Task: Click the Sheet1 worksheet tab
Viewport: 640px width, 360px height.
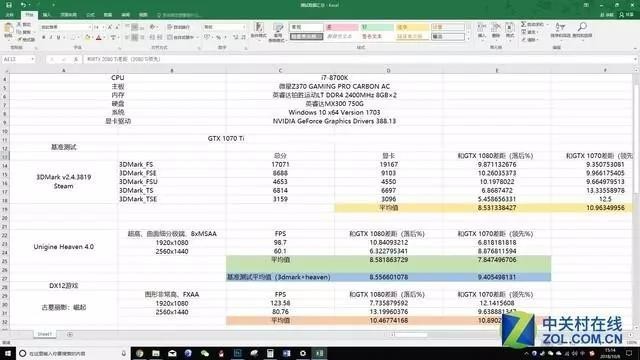Action: click(44, 334)
